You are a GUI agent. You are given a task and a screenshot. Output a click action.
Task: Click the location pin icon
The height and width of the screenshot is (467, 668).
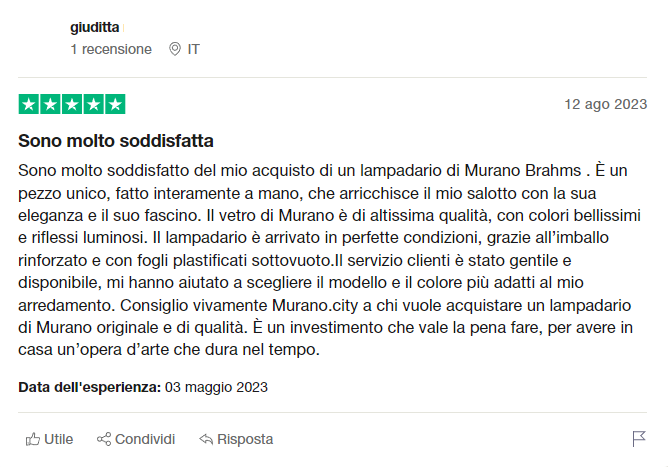coord(175,49)
